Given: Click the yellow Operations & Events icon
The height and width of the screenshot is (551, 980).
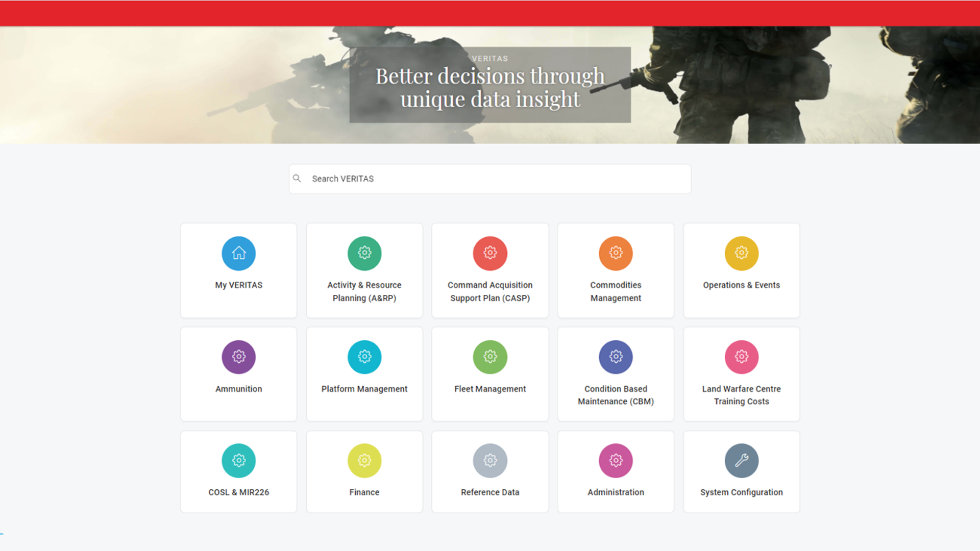Looking at the screenshot, I should click(741, 253).
